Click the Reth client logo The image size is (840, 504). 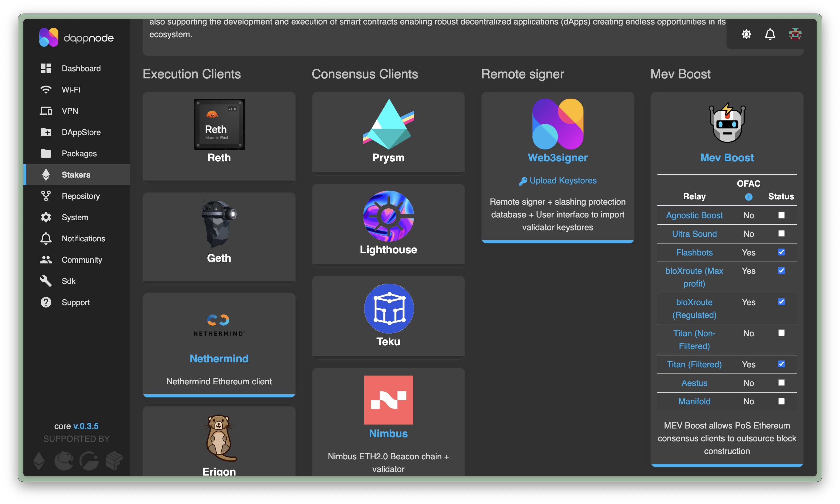[219, 124]
